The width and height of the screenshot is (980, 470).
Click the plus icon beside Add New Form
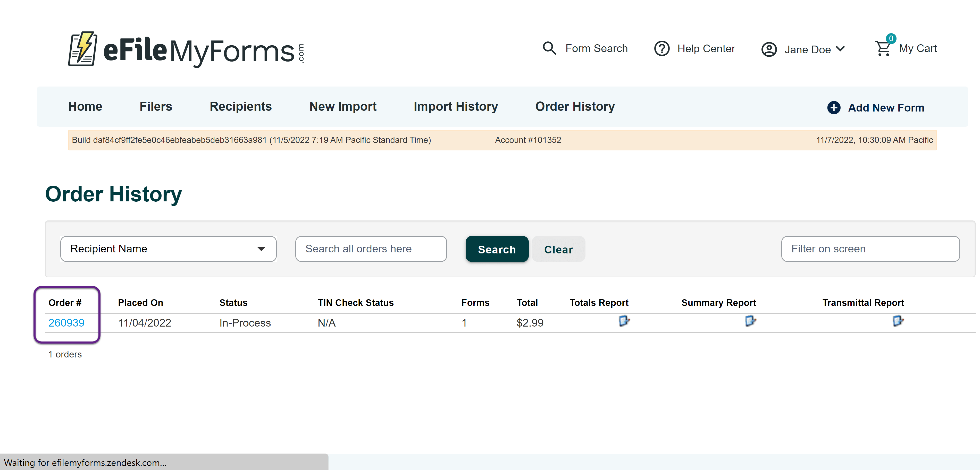(834, 108)
